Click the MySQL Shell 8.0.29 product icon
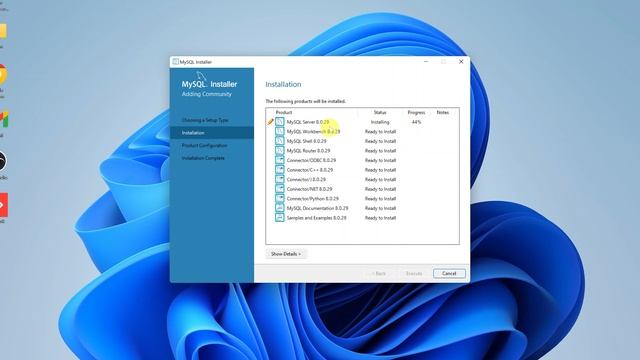 point(280,141)
